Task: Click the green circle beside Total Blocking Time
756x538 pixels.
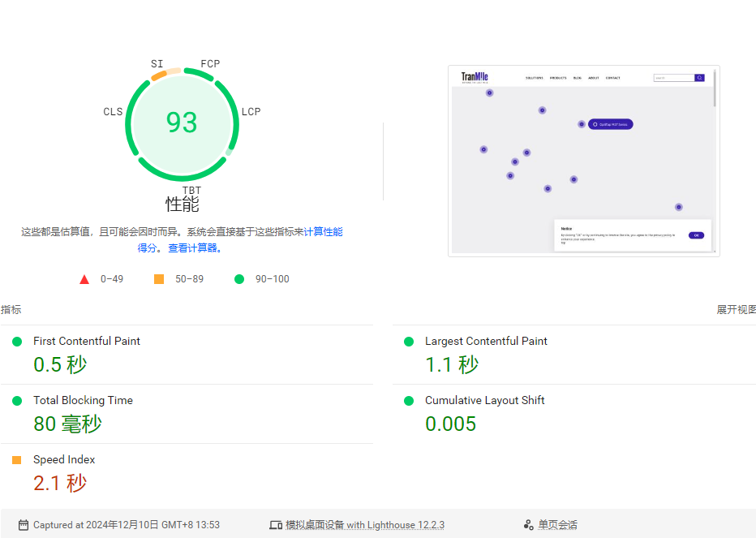Action: (x=17, y=401)
